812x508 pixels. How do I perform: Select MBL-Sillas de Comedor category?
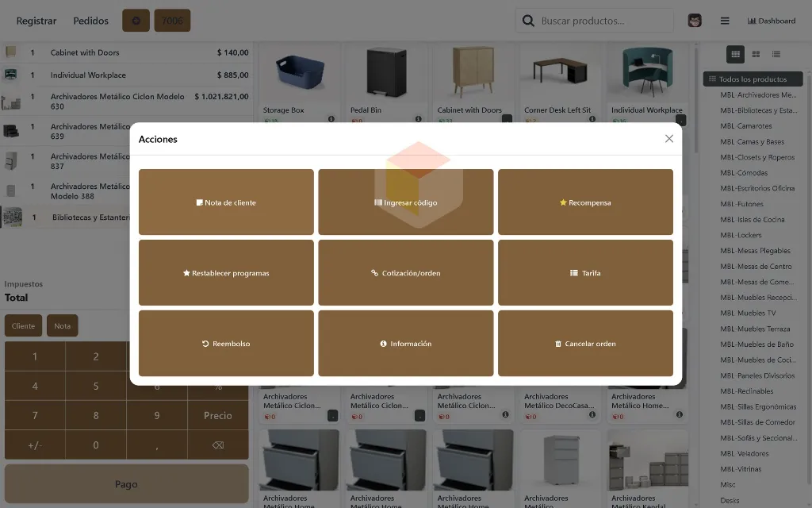757,422
